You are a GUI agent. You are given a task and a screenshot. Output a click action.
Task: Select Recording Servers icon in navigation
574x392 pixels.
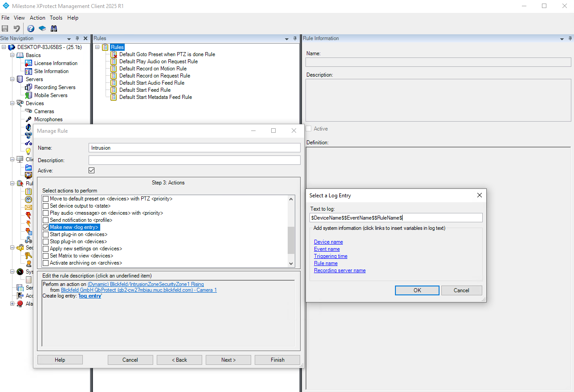[28, 87]
